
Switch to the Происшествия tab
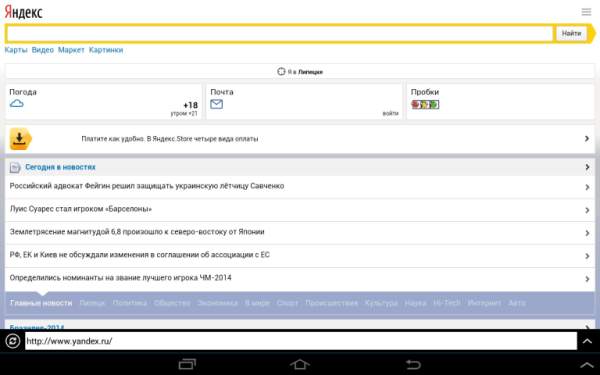coord(331,303)
